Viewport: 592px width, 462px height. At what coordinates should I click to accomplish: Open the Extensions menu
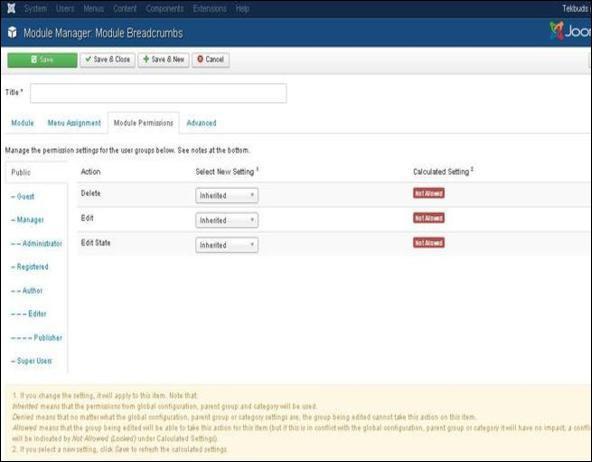(210, 8)
